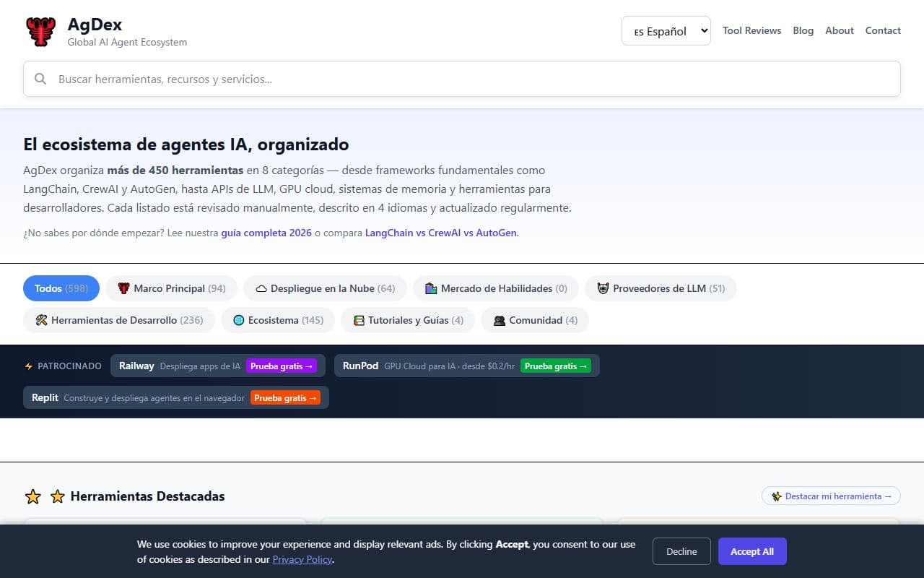Screen dimensions: 924x578
Task: Click Replit Prueba gratis button
Action: 285,398
